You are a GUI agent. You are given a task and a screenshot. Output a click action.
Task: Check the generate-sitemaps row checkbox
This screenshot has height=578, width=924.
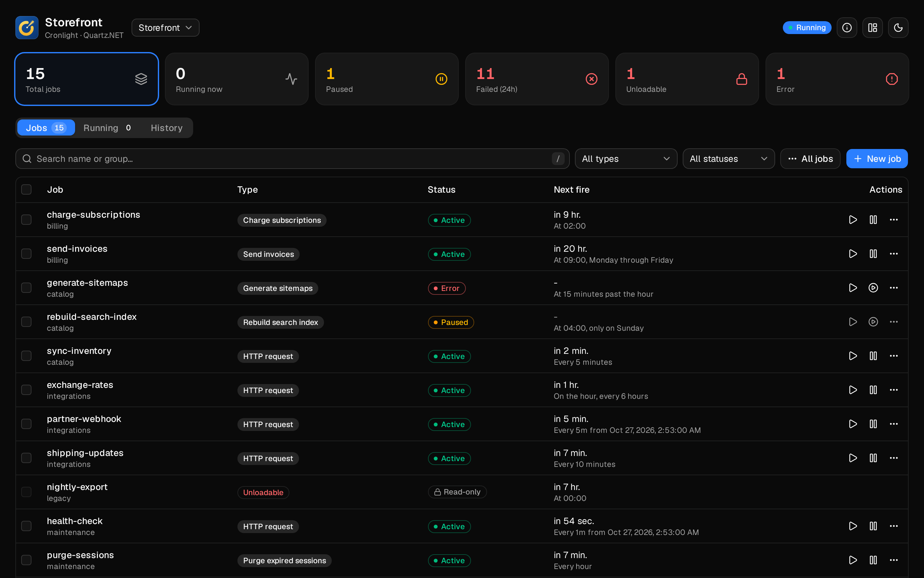click(26, 288)
